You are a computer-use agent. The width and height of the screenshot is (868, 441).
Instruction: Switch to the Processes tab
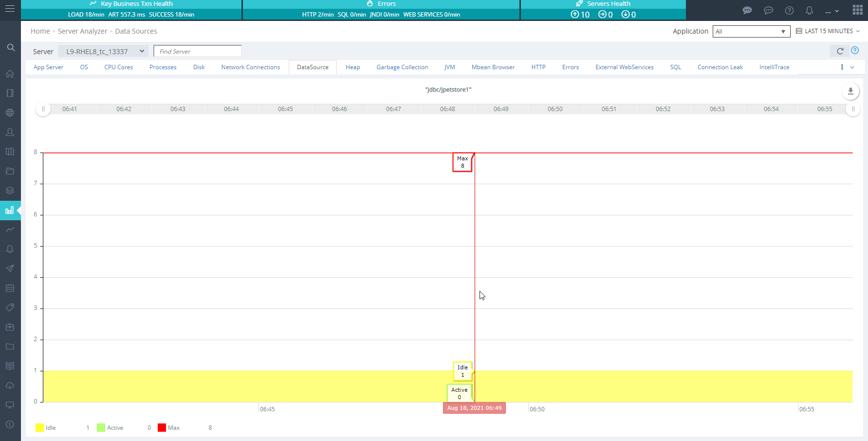163,67
